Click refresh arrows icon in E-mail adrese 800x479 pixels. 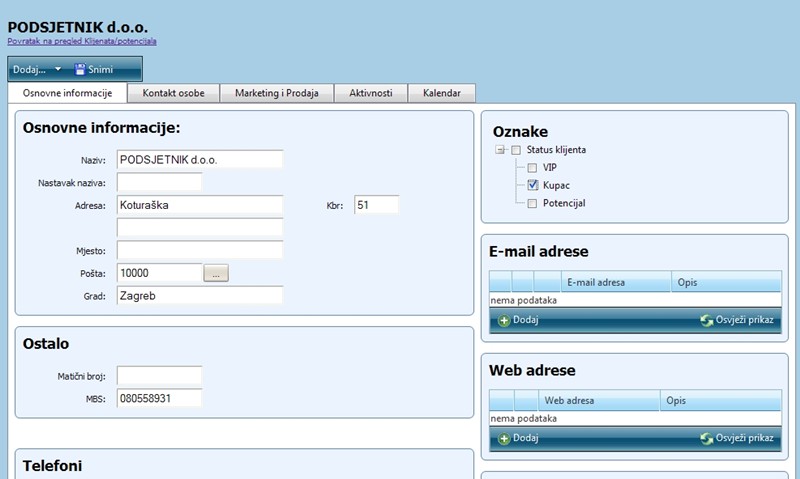[x=707, y=320]
